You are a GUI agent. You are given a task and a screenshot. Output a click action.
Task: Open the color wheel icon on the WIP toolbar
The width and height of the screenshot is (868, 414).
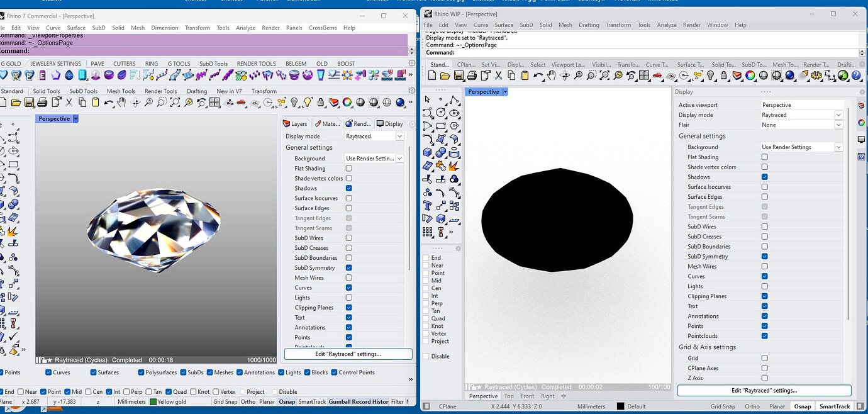point(750,76)
